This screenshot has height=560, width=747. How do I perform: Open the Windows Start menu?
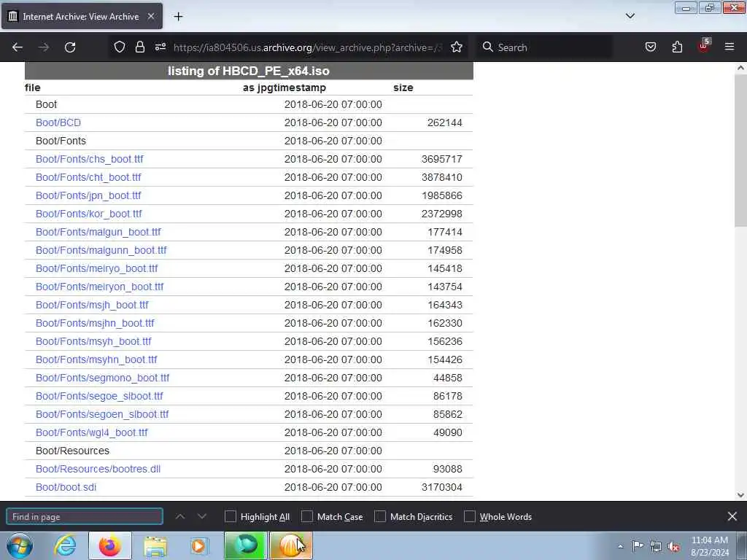coord(19,545)
